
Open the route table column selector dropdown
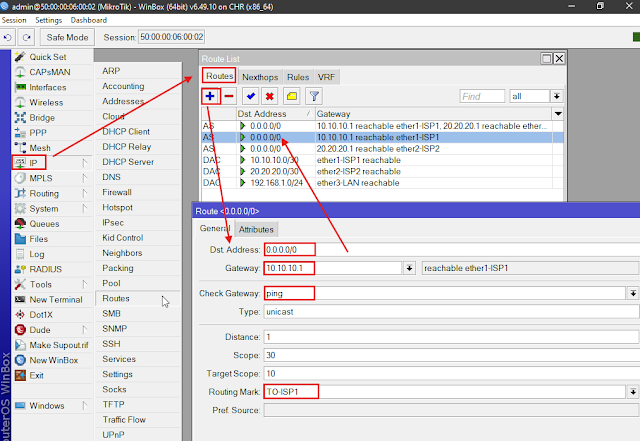pyautogui.click(x=558, y=114)
